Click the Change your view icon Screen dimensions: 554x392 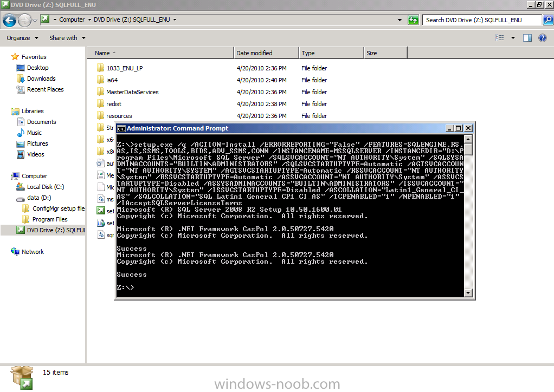(500, 38)
